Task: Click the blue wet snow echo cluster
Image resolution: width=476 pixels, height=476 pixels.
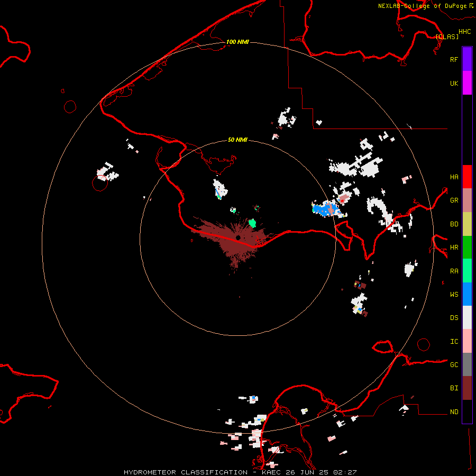Action: [325, 209]
